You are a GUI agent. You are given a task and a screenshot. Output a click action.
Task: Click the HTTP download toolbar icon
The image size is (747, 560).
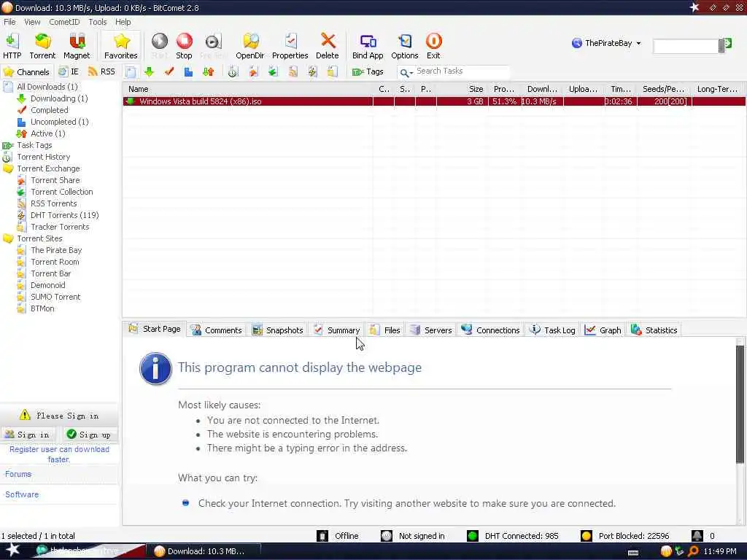[x=12, y=46]
